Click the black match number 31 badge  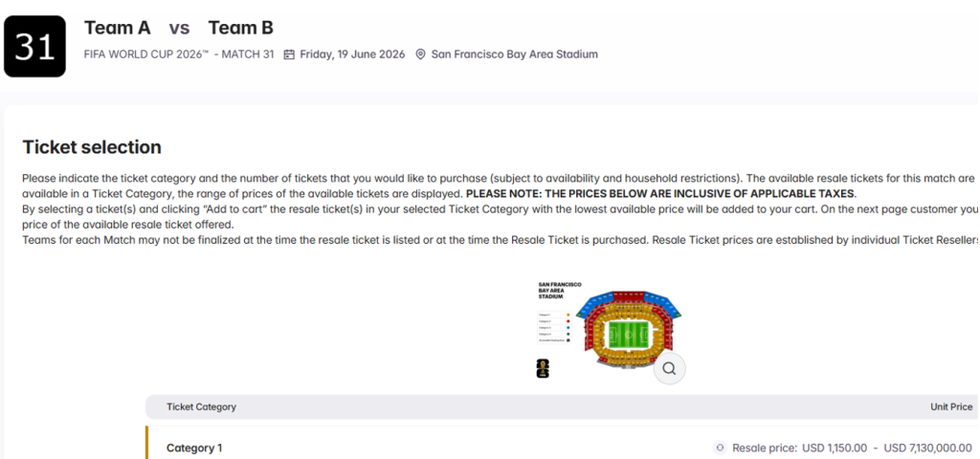pyautogui.click(x=34, y=46)
